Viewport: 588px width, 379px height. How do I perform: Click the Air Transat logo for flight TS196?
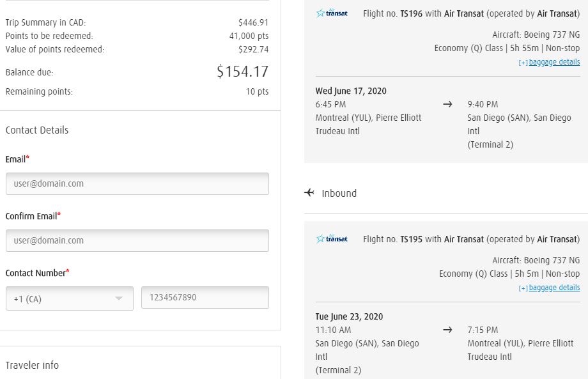coord(332,13)
